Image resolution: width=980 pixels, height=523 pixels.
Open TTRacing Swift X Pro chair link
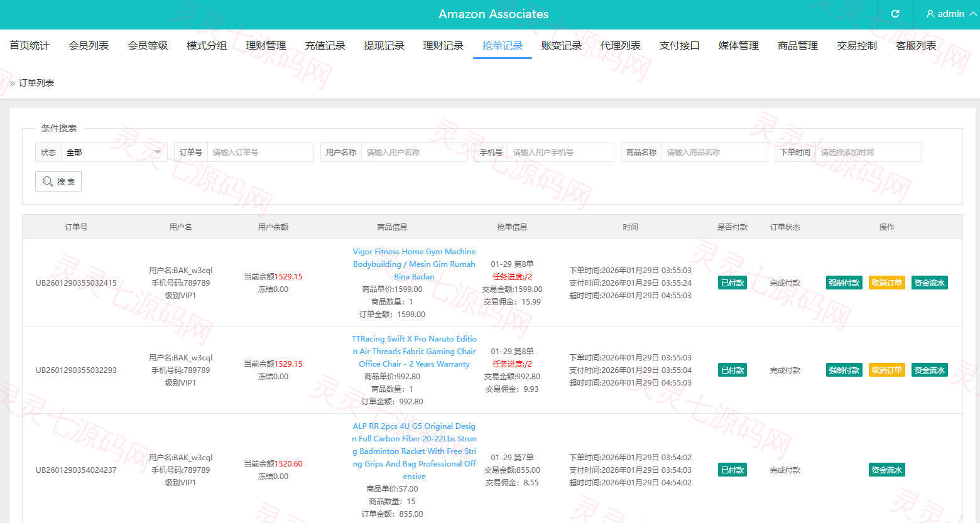pyautogui.click(x=414, y=351)
